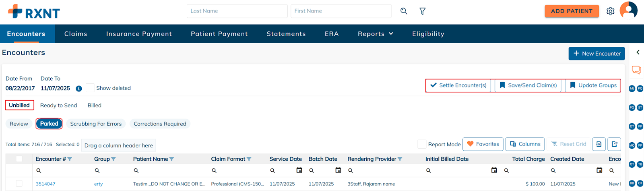Select the Ready to Send tab
The height and width of the screenshot is (191, 644).
click(58, 106)
